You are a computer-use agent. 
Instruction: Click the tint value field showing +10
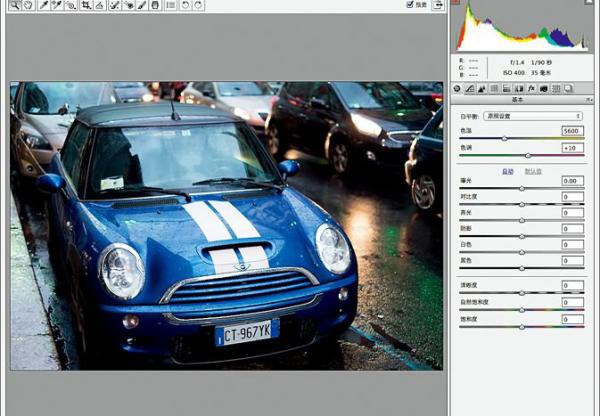pos(572,148)
